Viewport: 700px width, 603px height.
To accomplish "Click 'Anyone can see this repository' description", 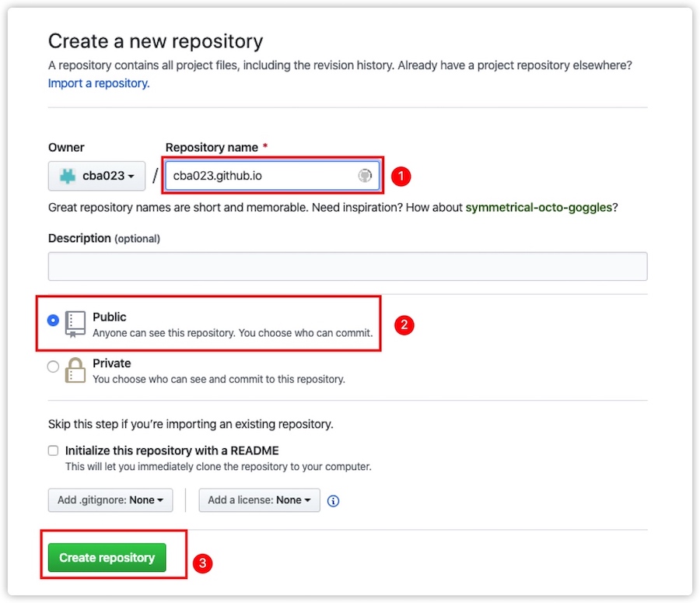I will pos(233,333).
